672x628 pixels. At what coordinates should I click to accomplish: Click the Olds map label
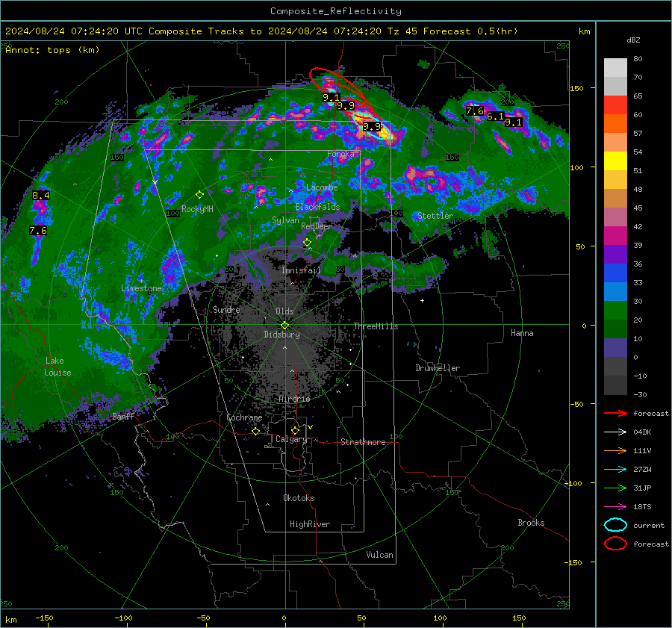(x=284, y=311)
